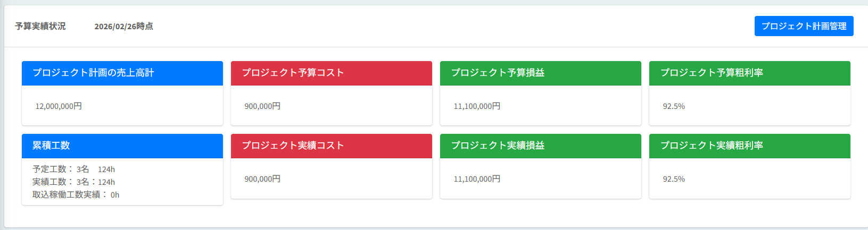
Task: Click the 900,000円 value under プロジェクト実績コスト
Action: (x=262, y=179)
